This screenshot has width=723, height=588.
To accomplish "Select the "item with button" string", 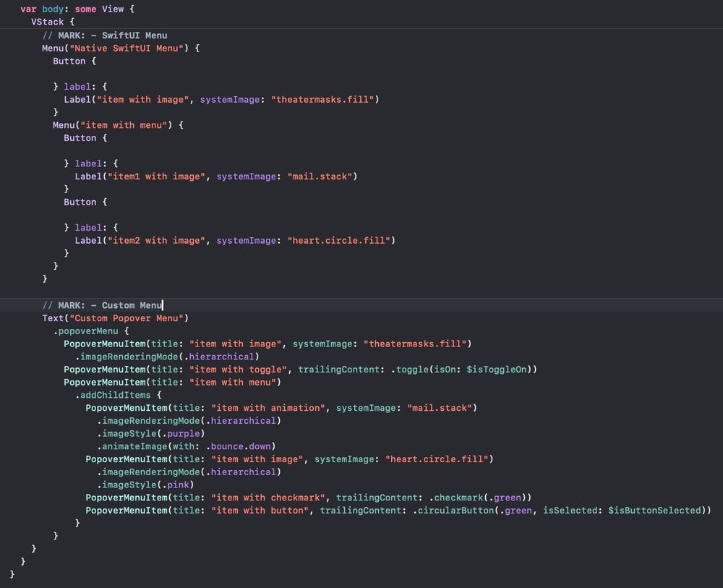I will click(260, 511).
